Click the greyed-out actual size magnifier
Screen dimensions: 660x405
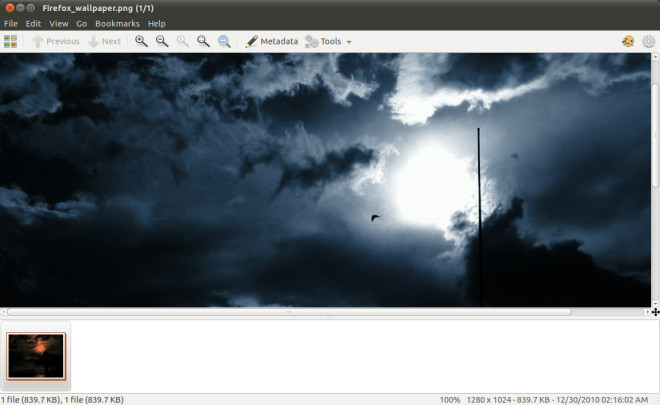coord(182,41)
